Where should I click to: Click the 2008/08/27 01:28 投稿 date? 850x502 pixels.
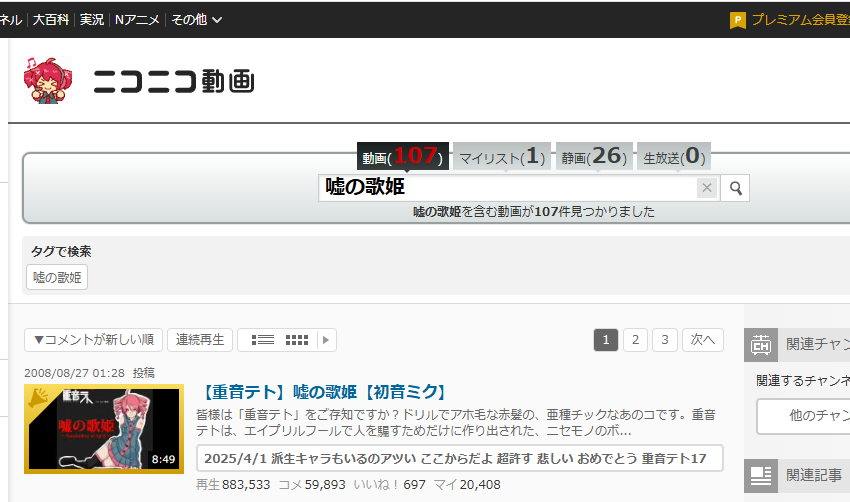(89, 373)
